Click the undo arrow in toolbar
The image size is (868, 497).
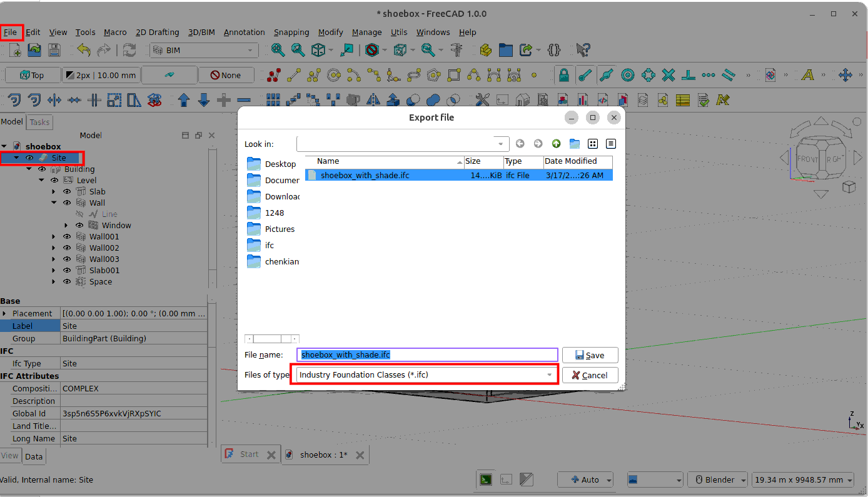click(x=84, y=50)
